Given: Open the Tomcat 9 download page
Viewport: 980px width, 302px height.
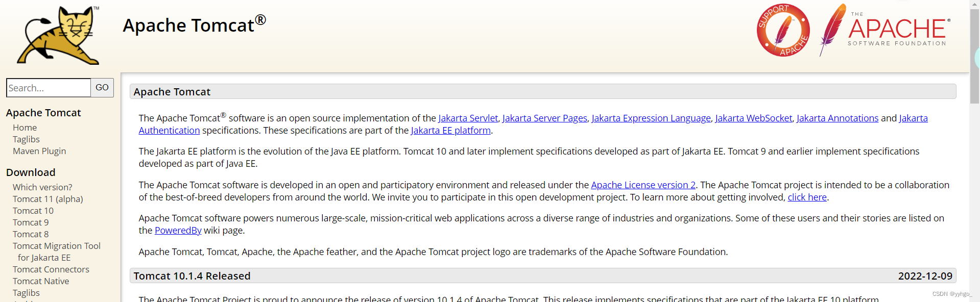Looking at the screenshot, I should coord(31,222).
